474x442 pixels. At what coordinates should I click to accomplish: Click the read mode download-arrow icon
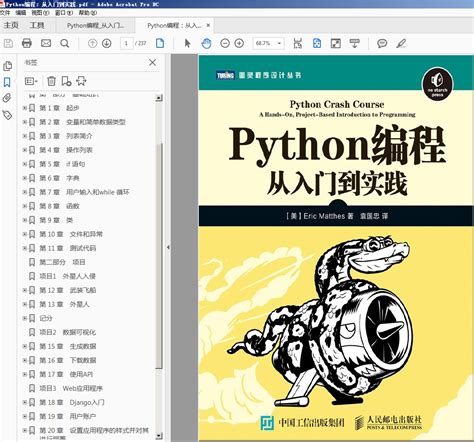coord(354,43)
